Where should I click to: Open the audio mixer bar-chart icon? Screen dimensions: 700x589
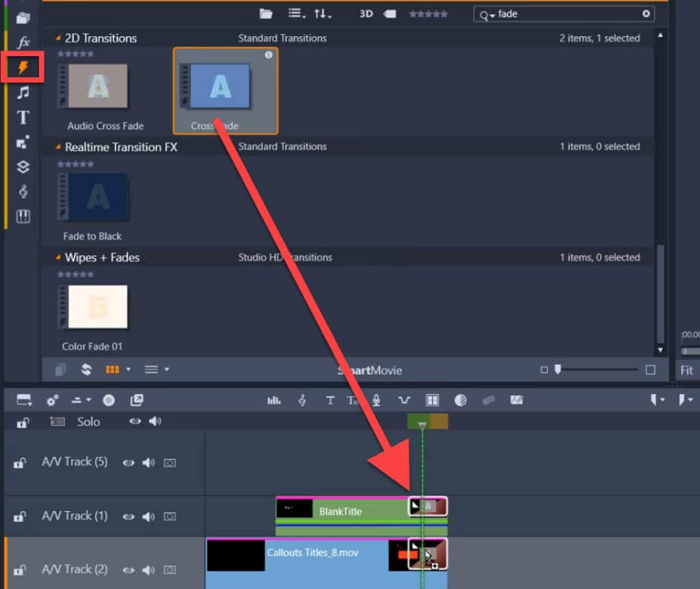tap(273, 400)
